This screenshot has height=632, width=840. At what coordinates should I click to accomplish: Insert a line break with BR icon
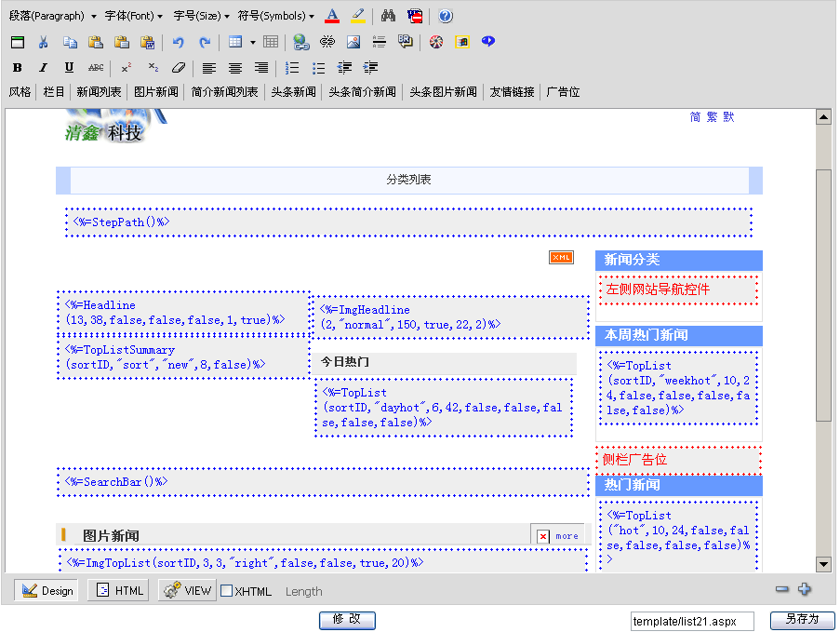(x=406, y=42)
